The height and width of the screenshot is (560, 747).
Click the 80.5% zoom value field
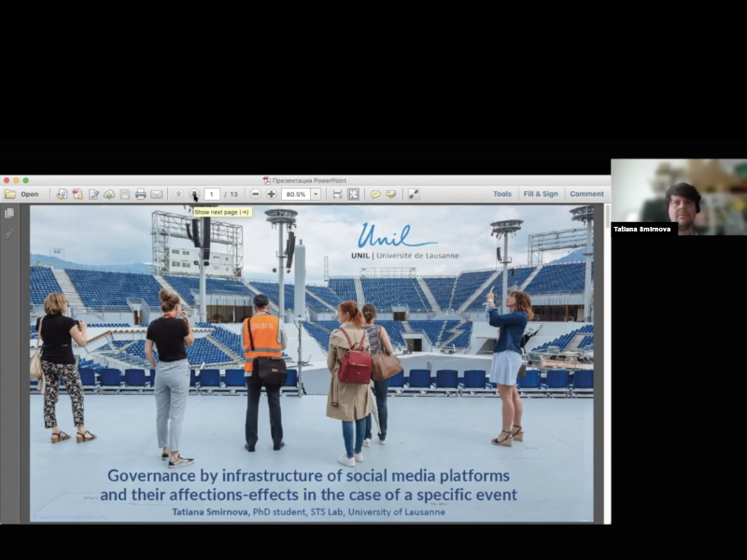[295, 194]
